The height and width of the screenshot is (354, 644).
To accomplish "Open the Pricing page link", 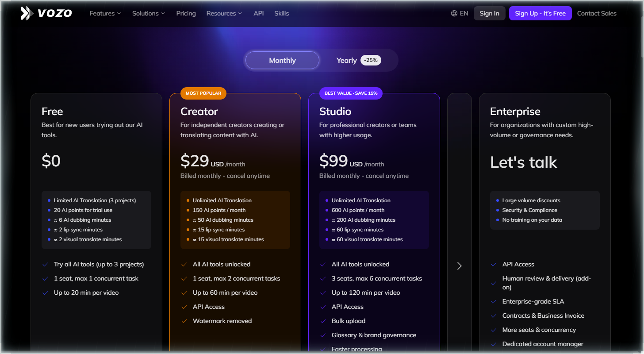I will tap(186, 13).
